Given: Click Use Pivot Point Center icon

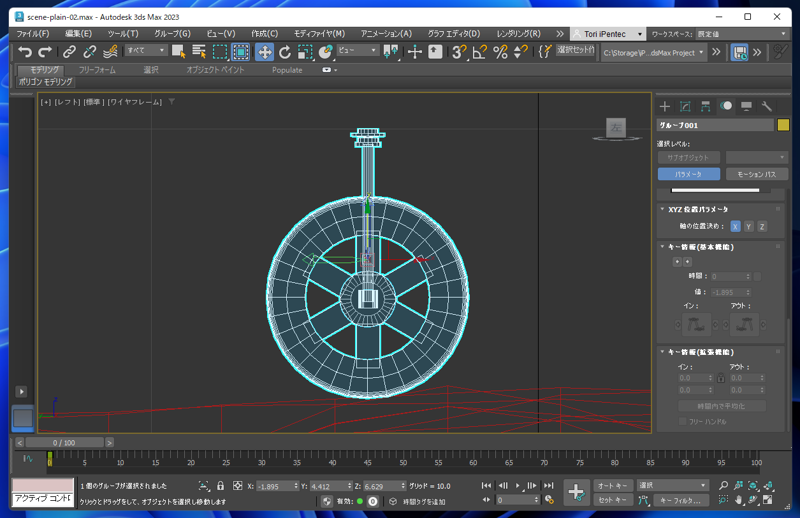Looking at the screenshot, I should point(391,52).
